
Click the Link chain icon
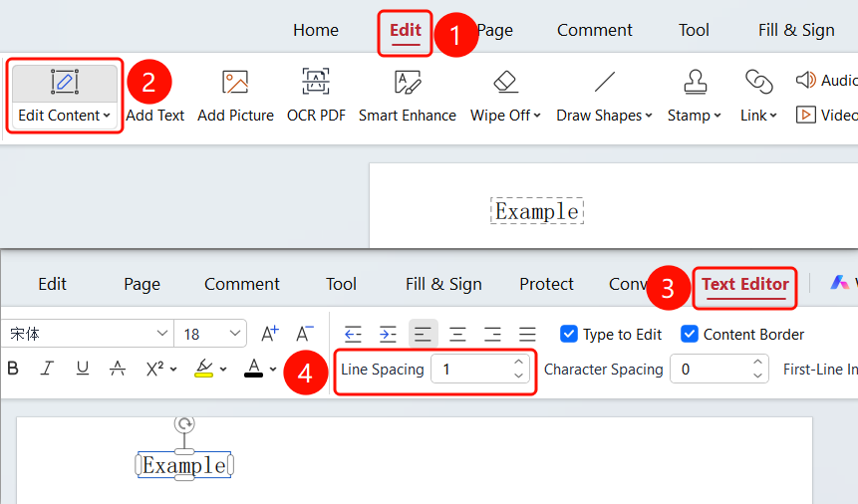(759, 82)
